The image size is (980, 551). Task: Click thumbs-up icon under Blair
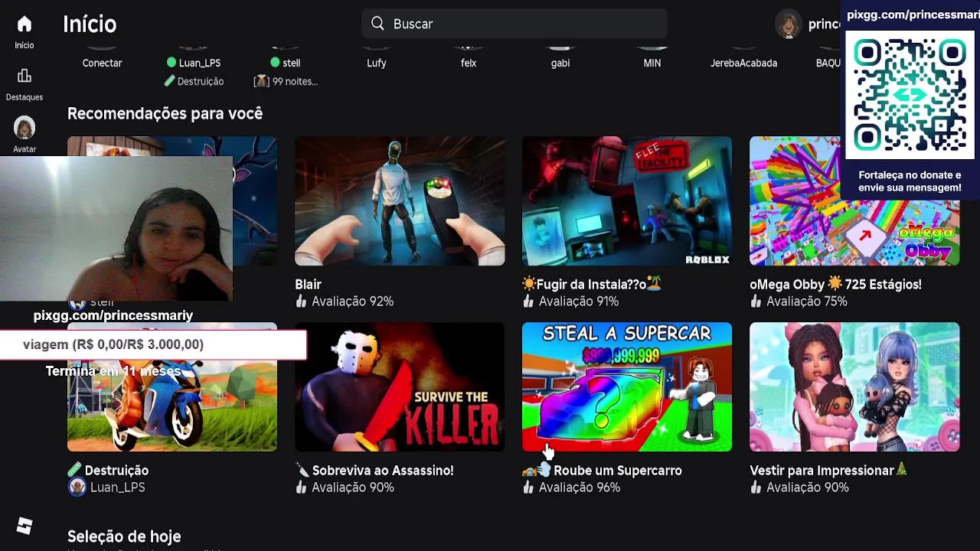301,302
